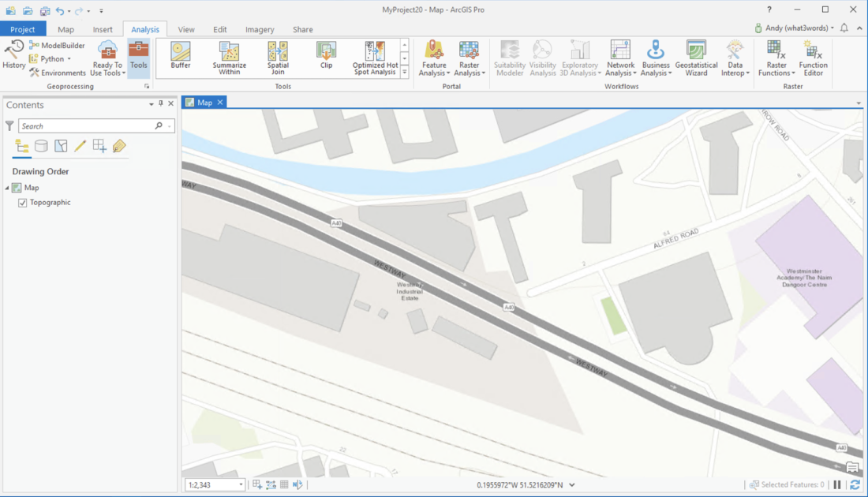The height and width of the screenshot is (497, 868).
Task: List layers by selection
Action: (61, 146)
